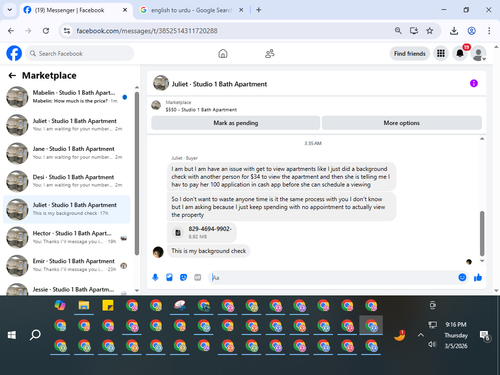Click Find friends button
500x375 pixels.
(x=409, y=53)
